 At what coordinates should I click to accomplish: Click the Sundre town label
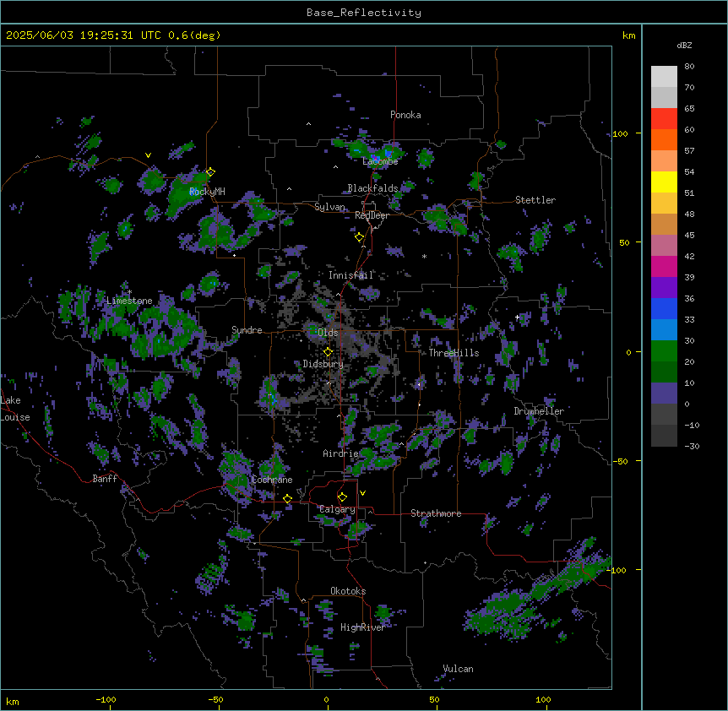pos(247,330)
